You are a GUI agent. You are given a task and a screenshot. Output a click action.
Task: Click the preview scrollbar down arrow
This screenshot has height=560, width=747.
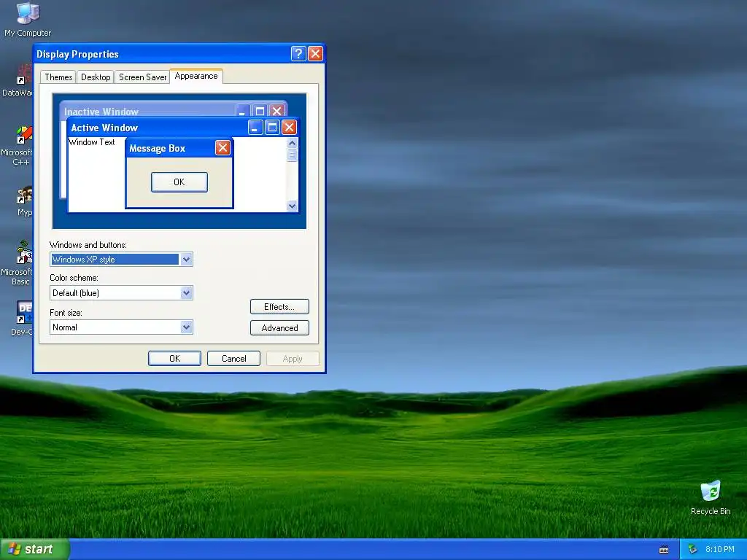pos(292,206)
